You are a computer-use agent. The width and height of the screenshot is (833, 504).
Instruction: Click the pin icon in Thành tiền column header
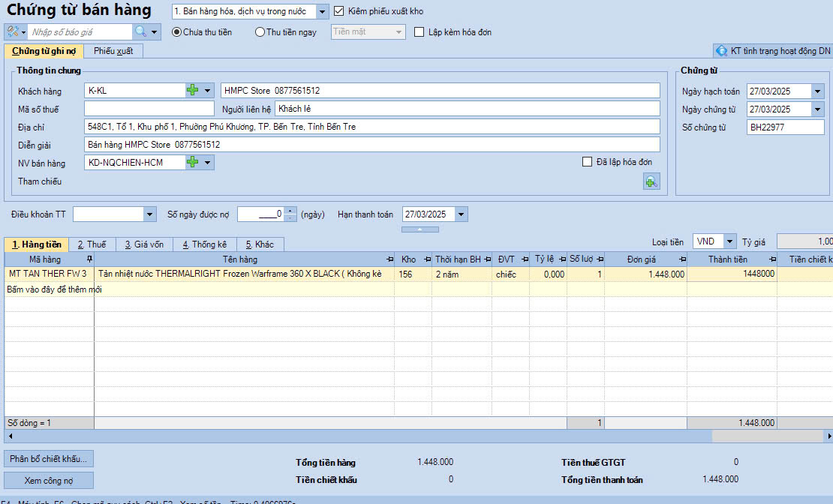point(771,259)
